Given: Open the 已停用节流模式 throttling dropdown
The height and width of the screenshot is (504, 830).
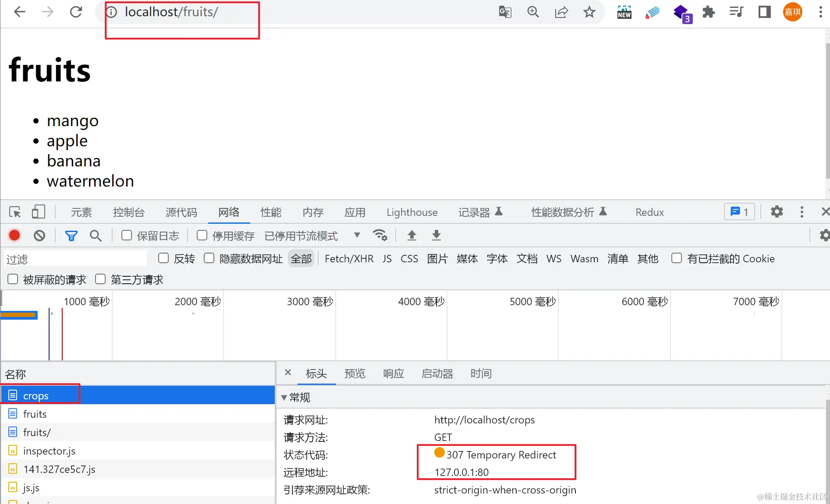Looking at the screenshot, I should pyautogui.click(x=312, y=236).
